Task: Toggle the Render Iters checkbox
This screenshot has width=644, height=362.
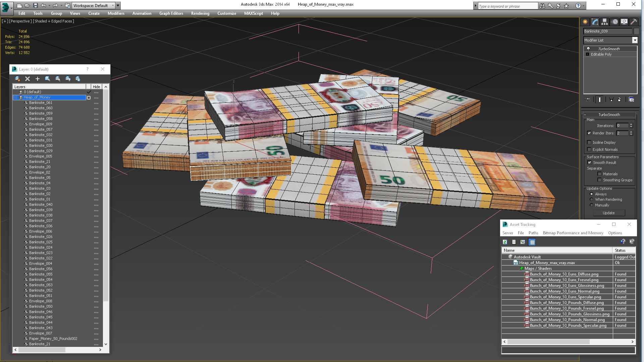Action: coord(589,133)
